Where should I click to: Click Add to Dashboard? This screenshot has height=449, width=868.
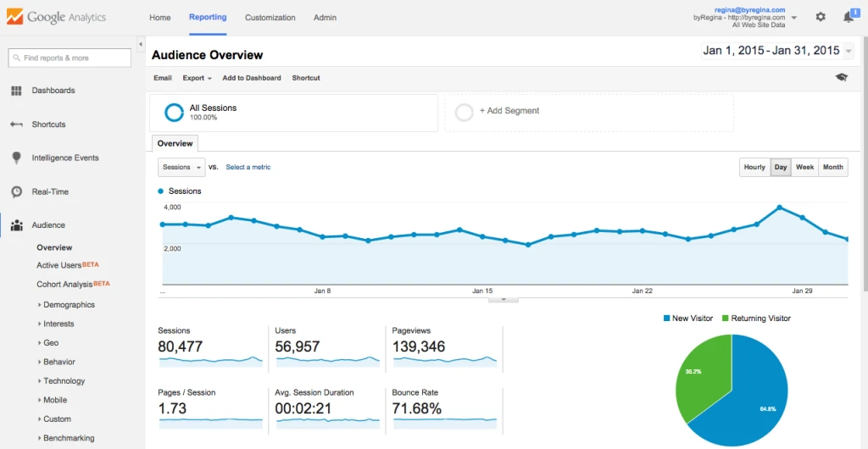coord(252,78)
